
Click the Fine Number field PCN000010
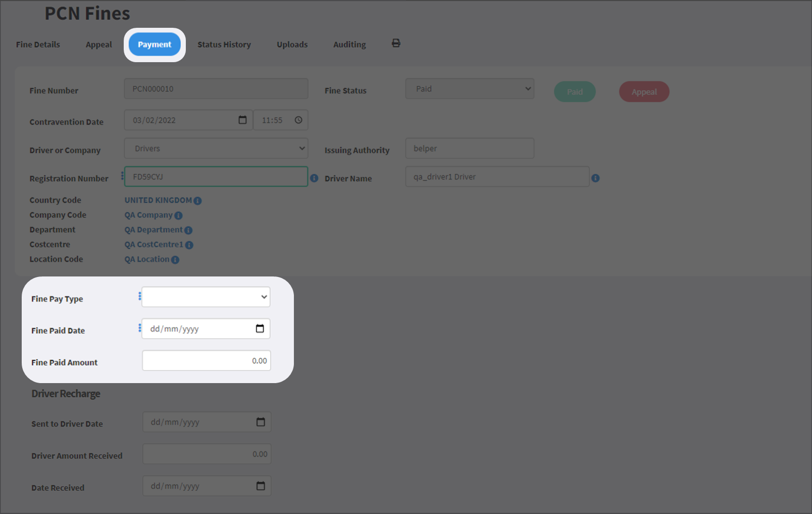tap(216, 88)
